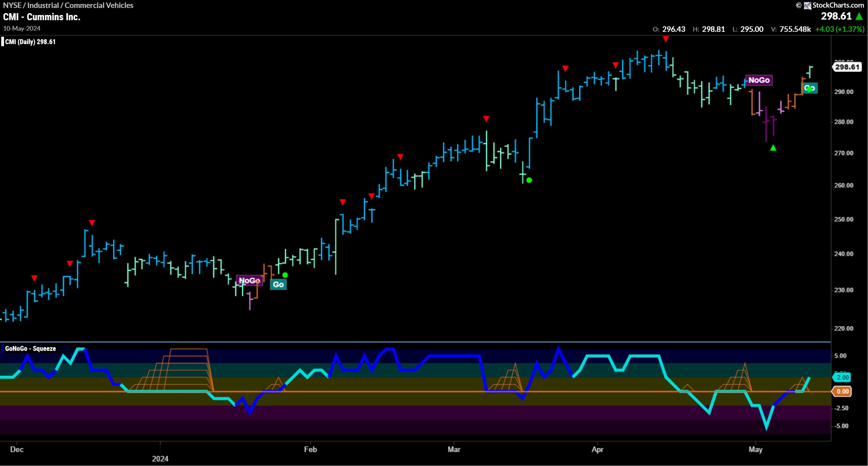The image size is (868, 466).
Task: Select the purple NoGo flag near May
Action: point(759,80)
